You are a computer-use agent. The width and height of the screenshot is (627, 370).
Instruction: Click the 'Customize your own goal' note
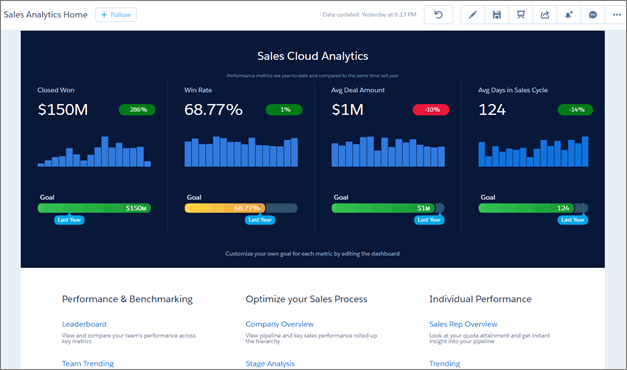(312, 254)
